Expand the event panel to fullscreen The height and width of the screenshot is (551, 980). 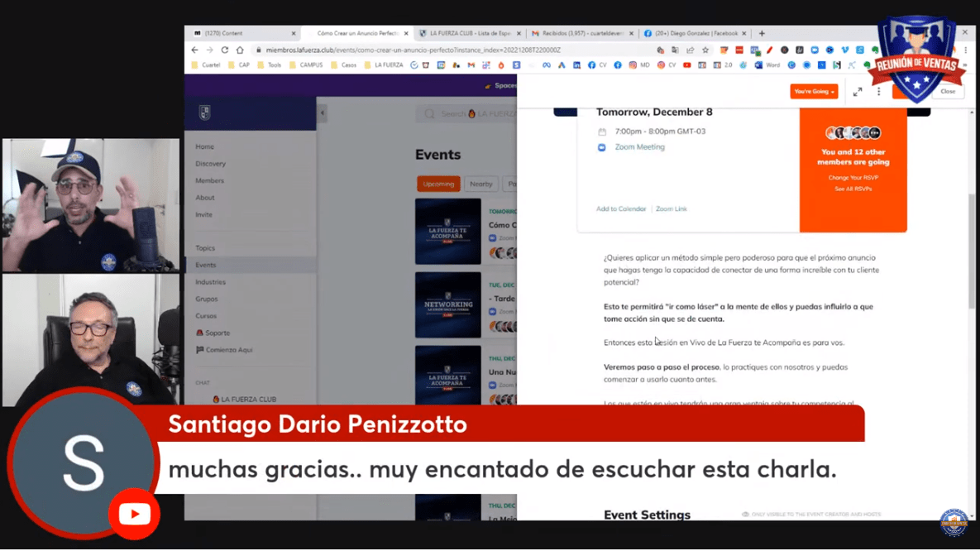tap(858, 92)
